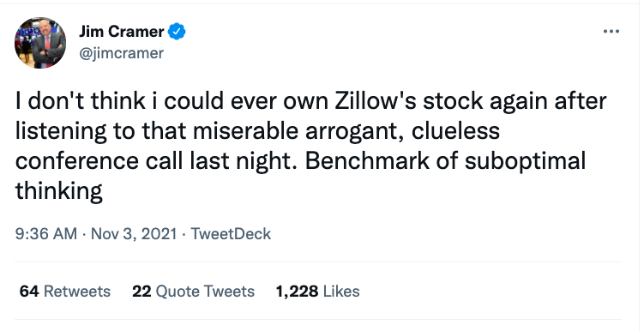Click the last word thinking

(58, 191)
